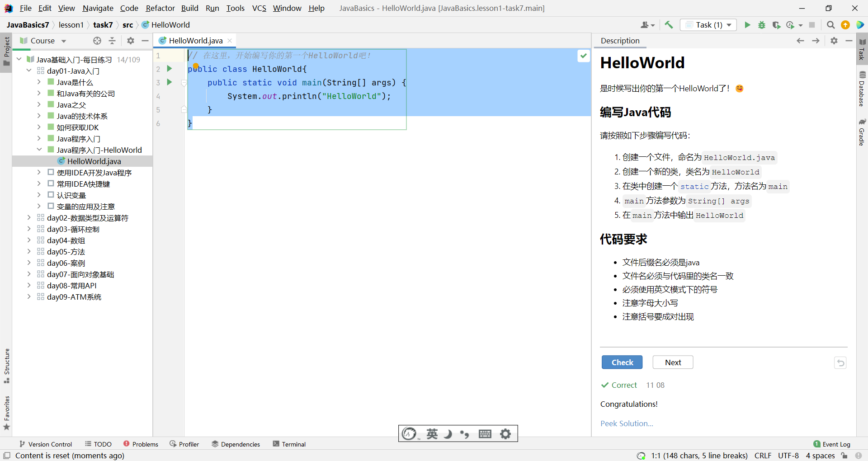This screenshot has height=461, width=868.
Task: Toggle IME half/full width moon icon
Action: click(448, 434)
